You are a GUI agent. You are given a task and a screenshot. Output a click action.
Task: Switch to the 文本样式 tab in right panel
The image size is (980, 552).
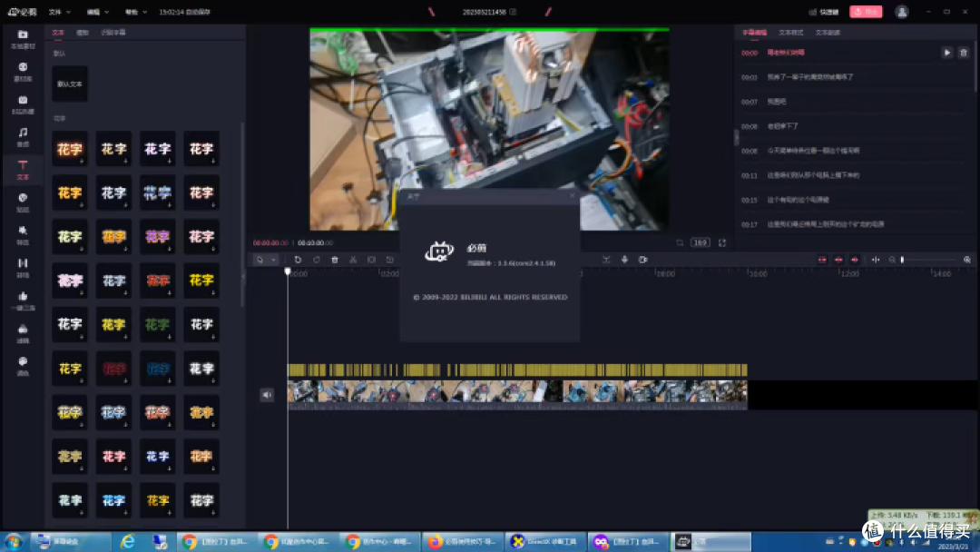pyautogui.click(x=790, y=33)
